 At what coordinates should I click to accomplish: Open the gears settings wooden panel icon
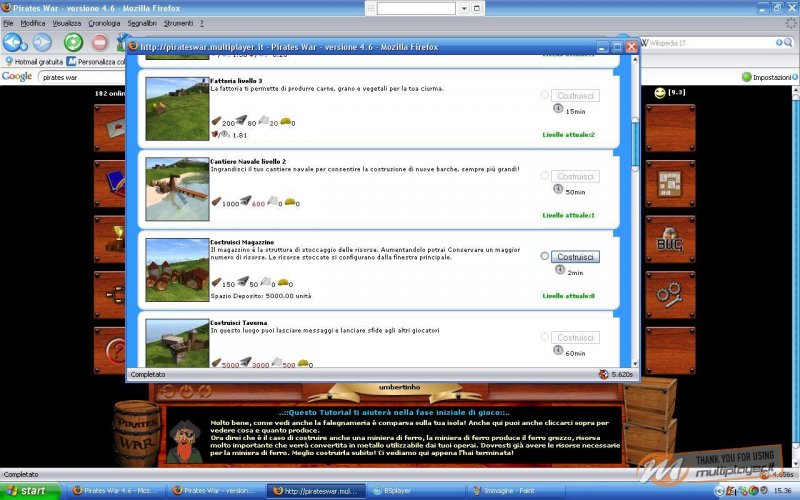coord(670,295)
